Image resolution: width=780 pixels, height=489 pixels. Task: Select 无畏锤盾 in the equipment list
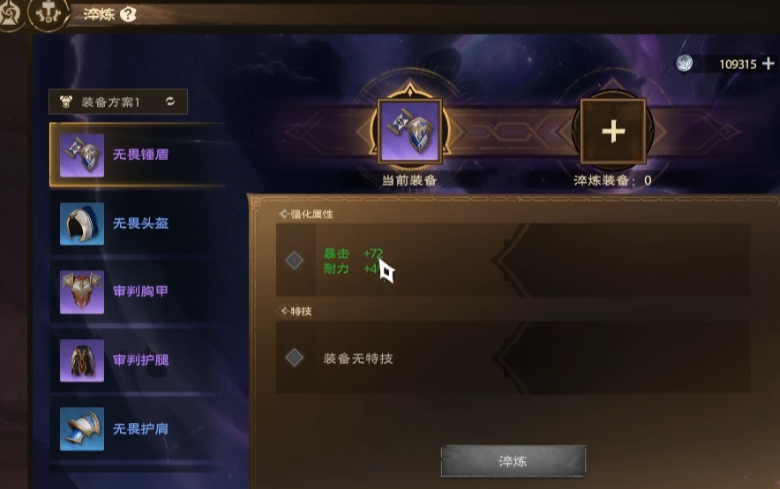pos(137,155)
